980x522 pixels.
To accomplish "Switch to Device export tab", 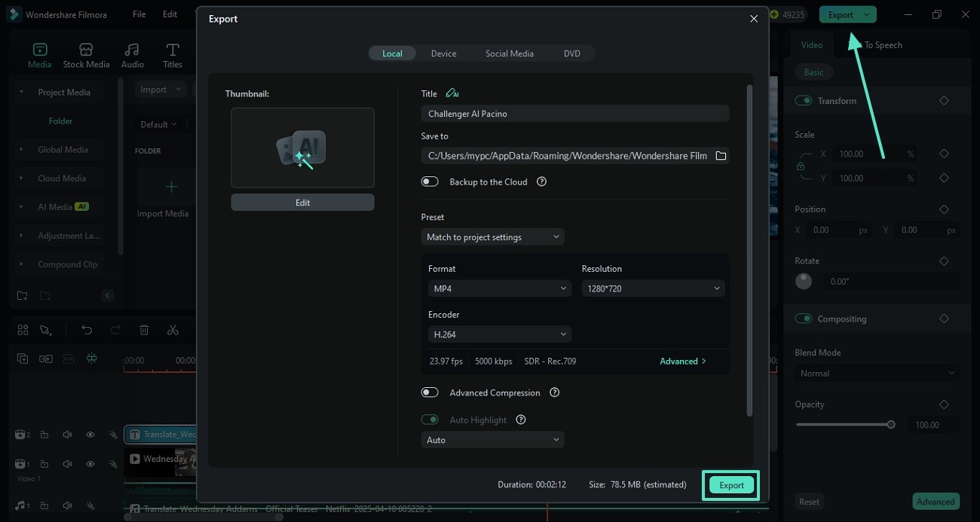I will (x=443, y=53).
